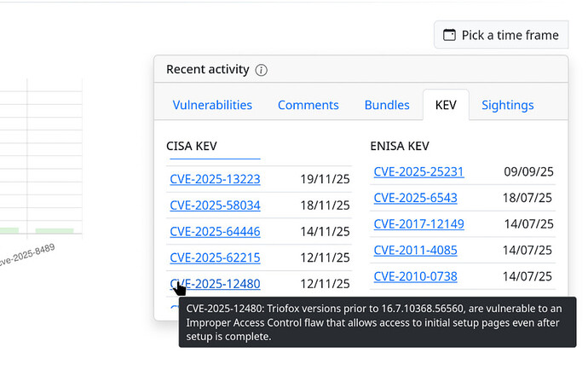Screen dimensions: 588x376
Task: Click the CVE-2025-6543 link
Action: point(415,198)
